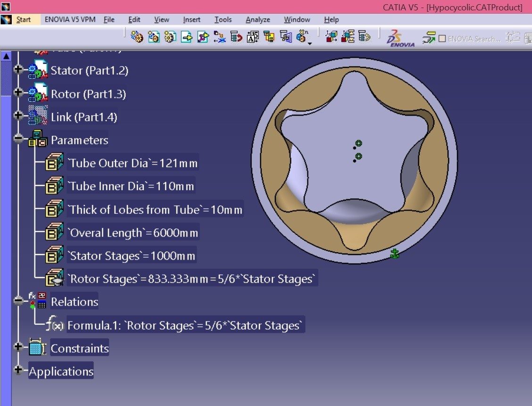532x406 pixels.
Task: Click the Rotor Stages parameter icon
Action: click(x=54, y=278)
